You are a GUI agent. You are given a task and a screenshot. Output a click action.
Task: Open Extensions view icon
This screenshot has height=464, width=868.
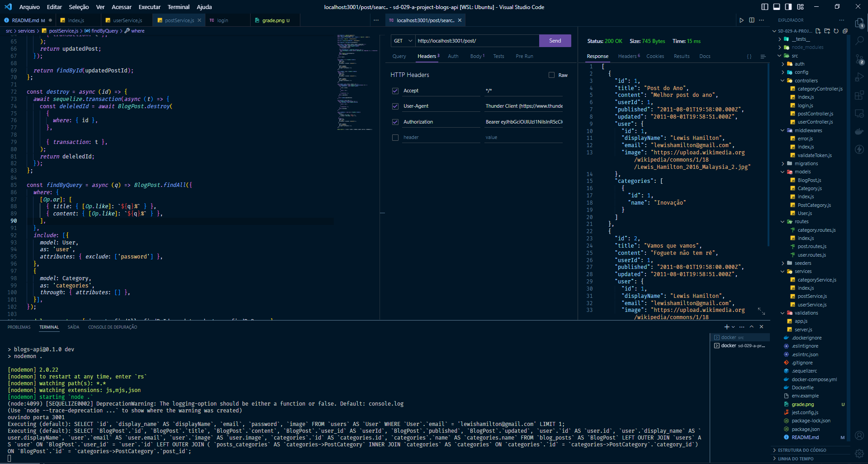tap(859, 95)
